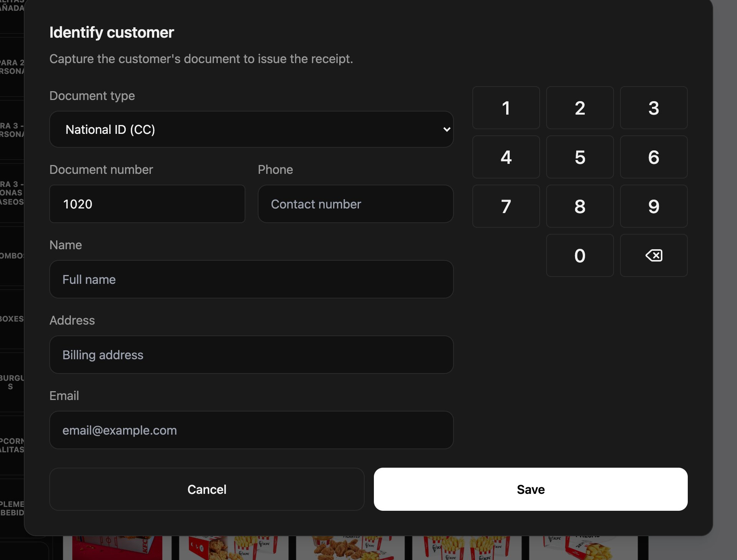Click the Email input field
The width and height of the screenshot is (737, 560).
tap(251, 430)
